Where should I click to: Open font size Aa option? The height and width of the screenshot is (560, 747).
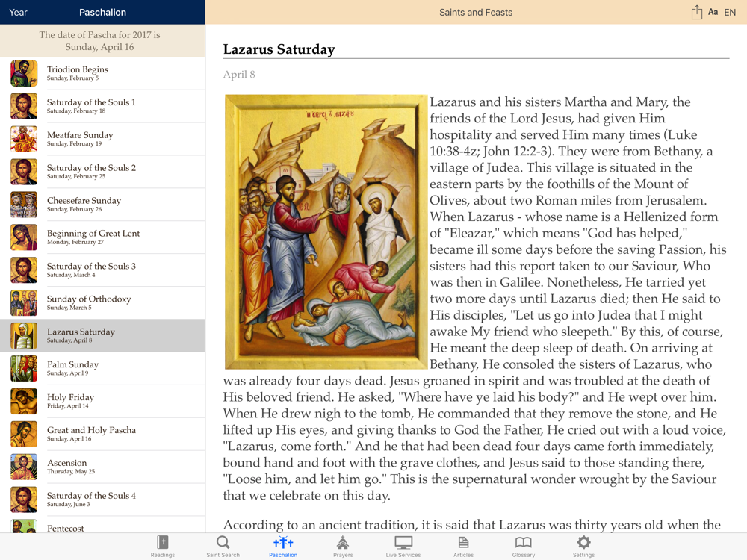[x=713, y=13]
